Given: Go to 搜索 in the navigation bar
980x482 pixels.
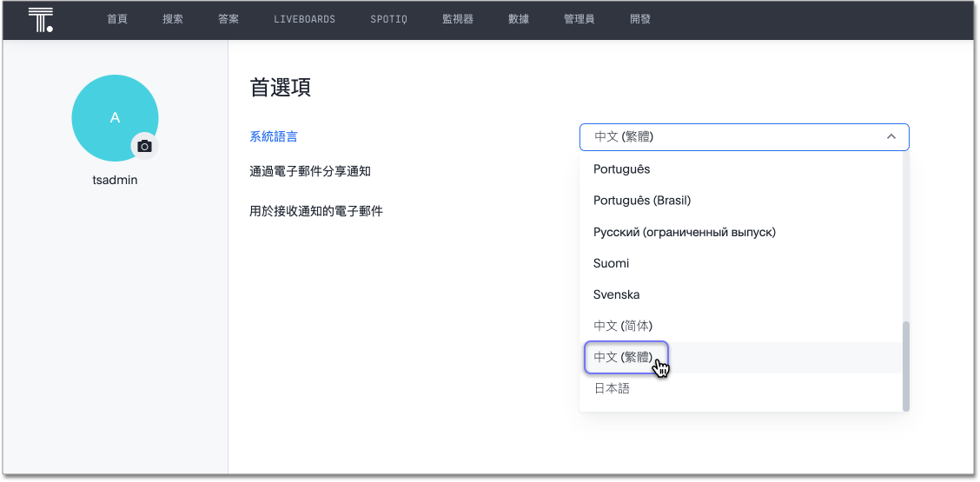Looking at the screenshot, I should 173,19.
